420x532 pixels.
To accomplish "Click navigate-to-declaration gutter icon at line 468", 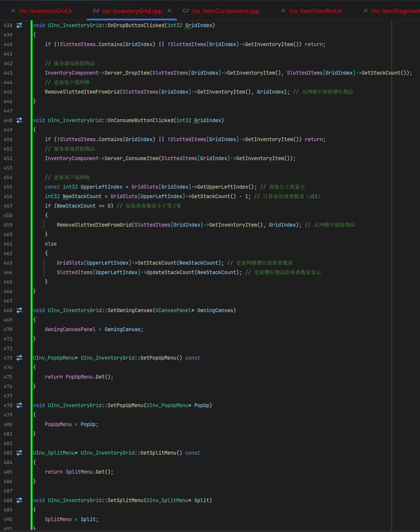I will pos(19,310).
